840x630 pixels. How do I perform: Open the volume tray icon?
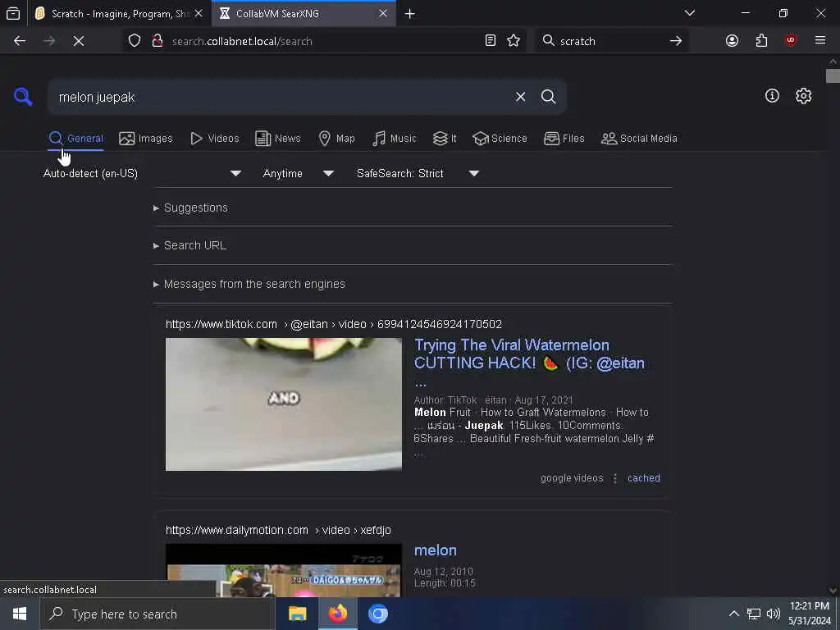click(773, 614)
